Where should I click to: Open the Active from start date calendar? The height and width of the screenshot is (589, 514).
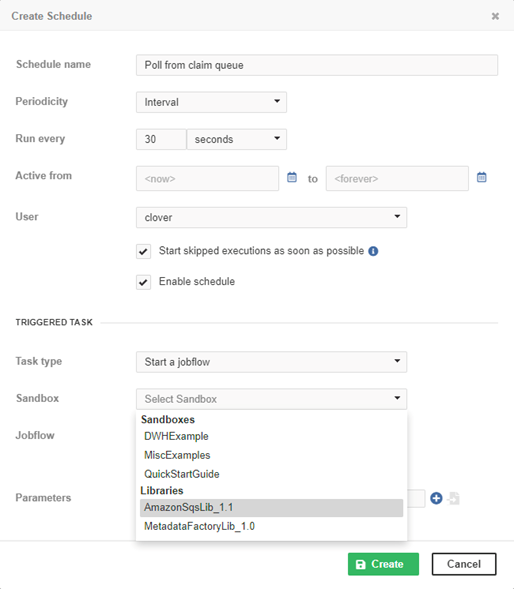[x=292, y=177]
